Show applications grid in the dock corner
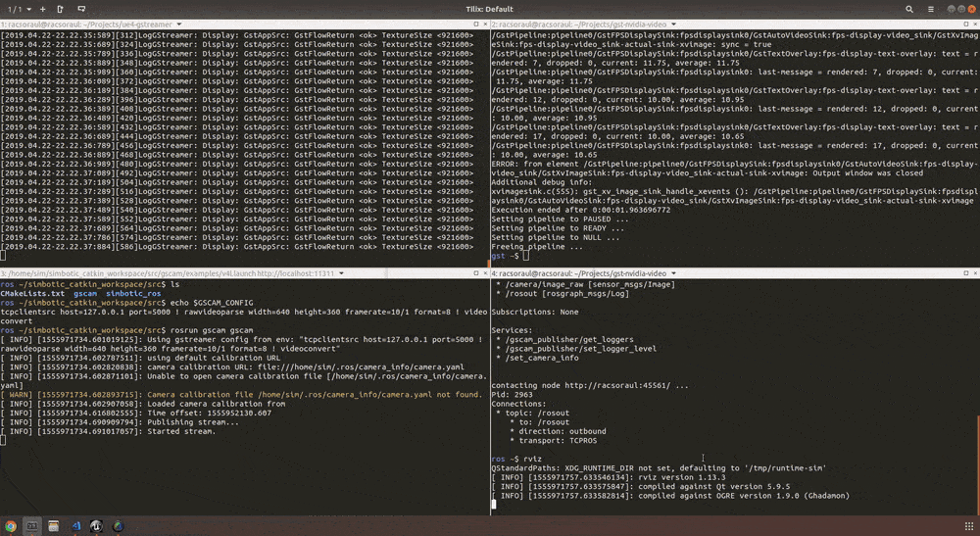 click(969, 526)
